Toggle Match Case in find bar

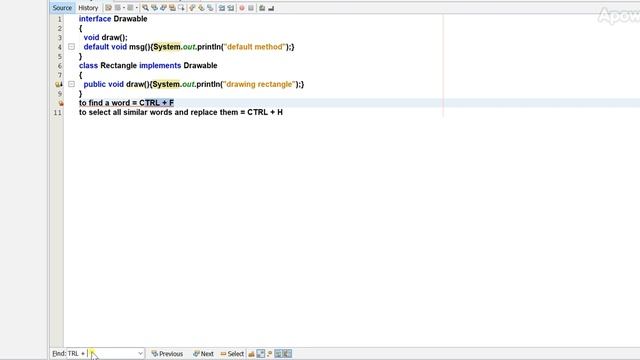coord(251,353)
